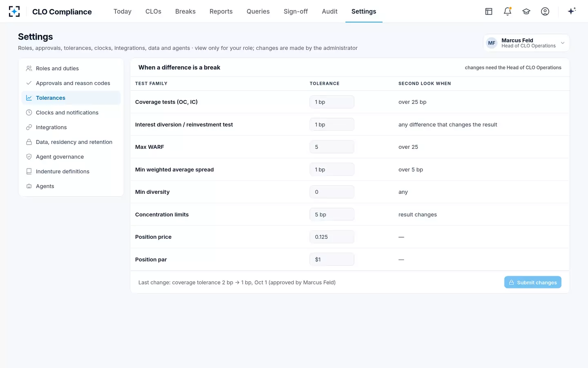Launch the AI sparkle assistant icon
This screenshot has width=588, height=368.
pyautogui.click(x=572, y=11)
